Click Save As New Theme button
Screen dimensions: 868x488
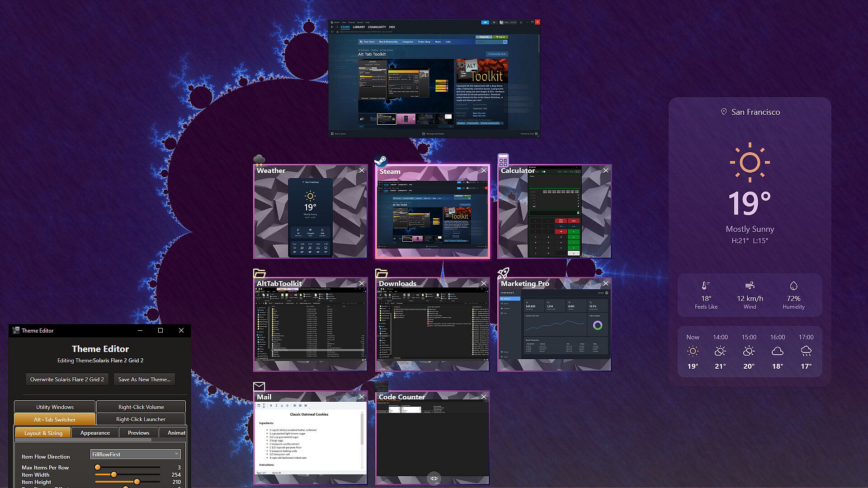tap(144, 379)
